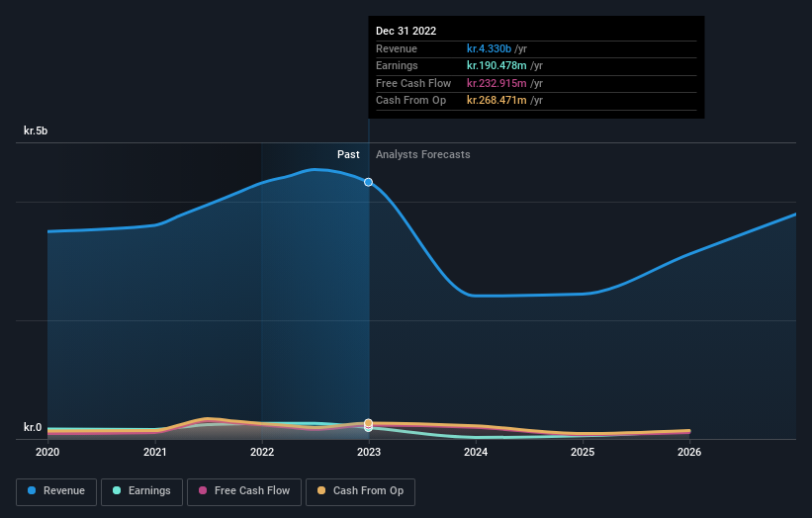This screenshot has height=518, width=812.
Task: Click the kr.4.330b revenue value
Action: 489,48
